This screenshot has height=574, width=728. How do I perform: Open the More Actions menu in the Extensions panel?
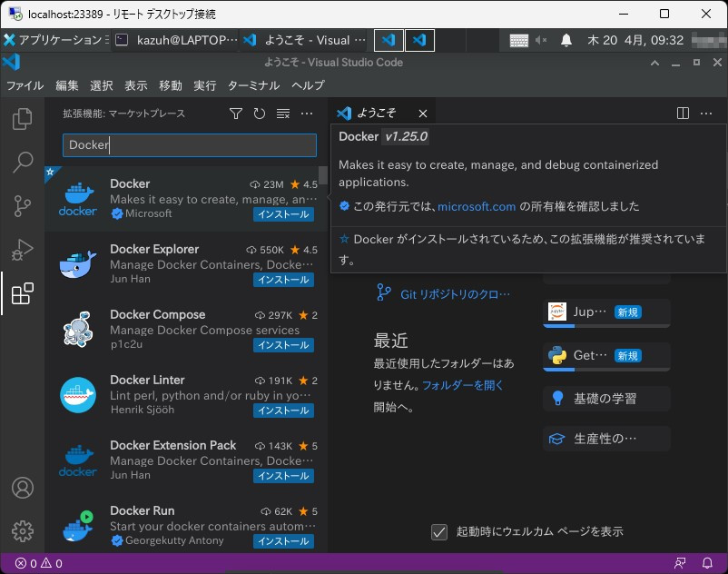306,114
